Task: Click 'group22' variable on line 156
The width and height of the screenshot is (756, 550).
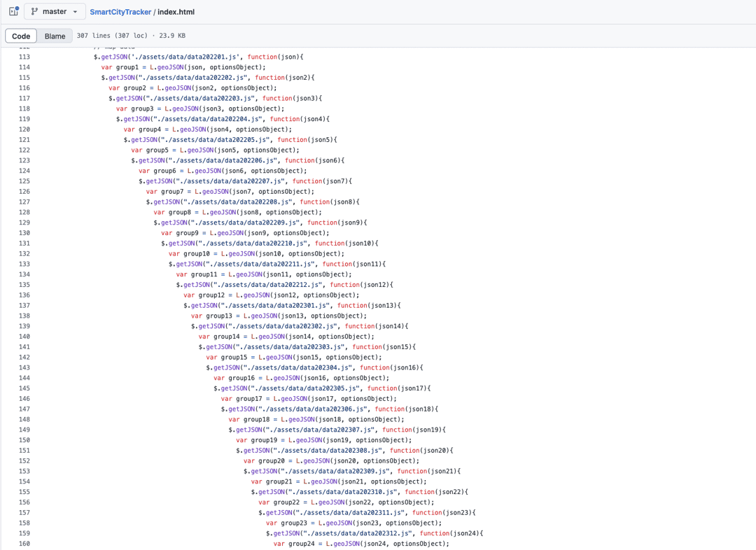Action: (x=286, y=502)
